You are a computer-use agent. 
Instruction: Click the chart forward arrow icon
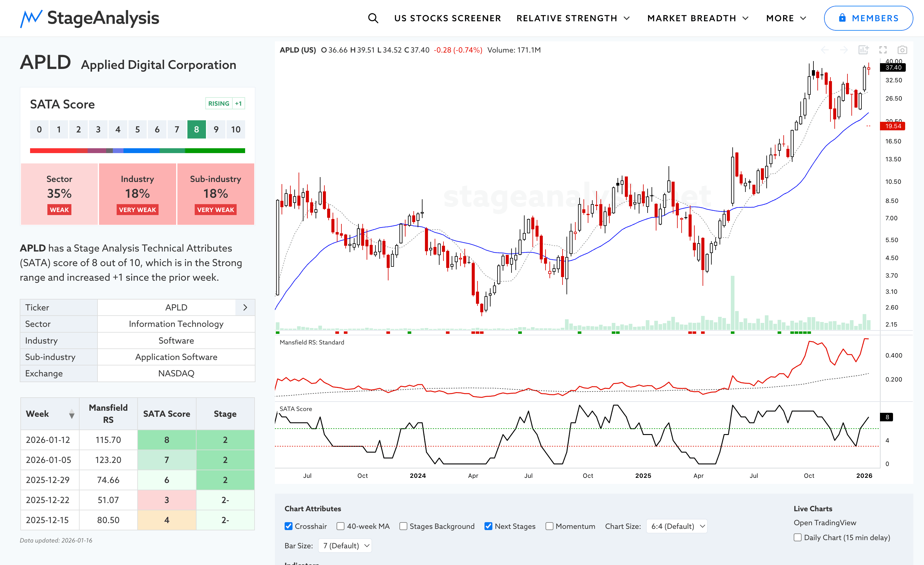pyautogui.click(x=844, y=50)
